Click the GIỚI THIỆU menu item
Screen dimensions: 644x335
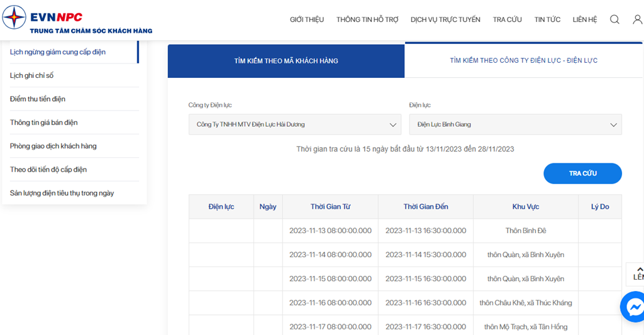[307, 19]
